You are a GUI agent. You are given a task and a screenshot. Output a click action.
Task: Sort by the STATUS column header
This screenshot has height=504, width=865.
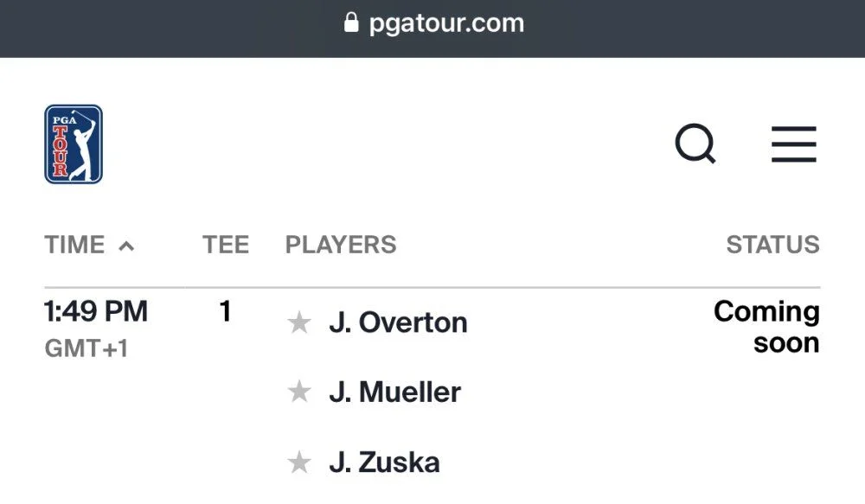[x=772, y=245]
